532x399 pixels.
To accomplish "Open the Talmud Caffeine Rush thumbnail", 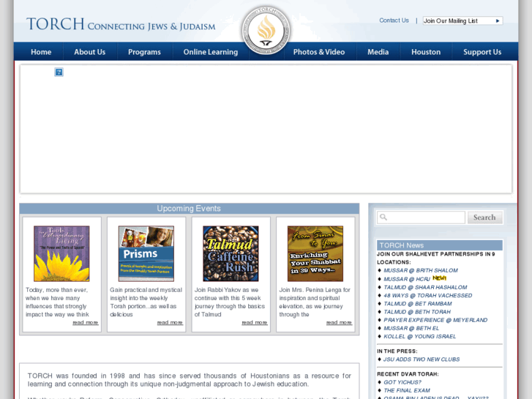I will point(231,253).
